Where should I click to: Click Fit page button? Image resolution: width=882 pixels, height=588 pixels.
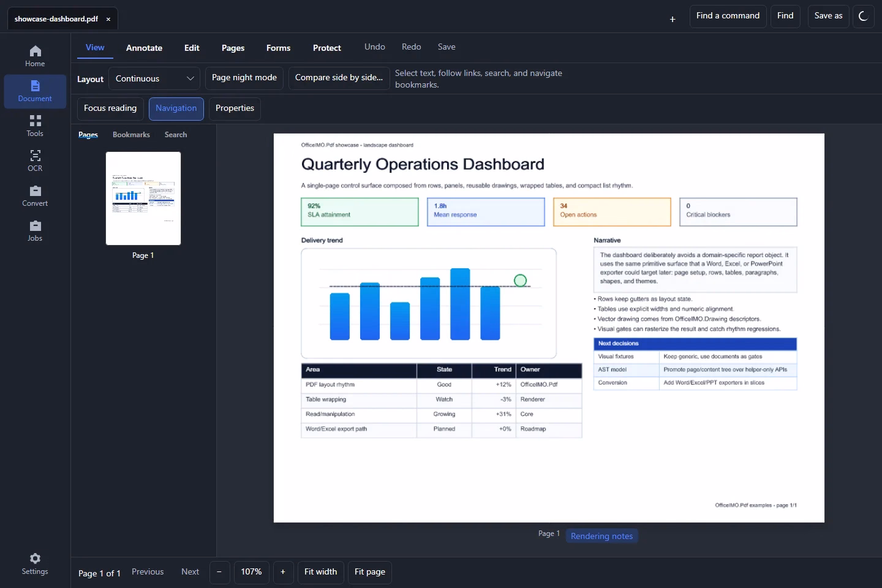(x=370, y=572)
